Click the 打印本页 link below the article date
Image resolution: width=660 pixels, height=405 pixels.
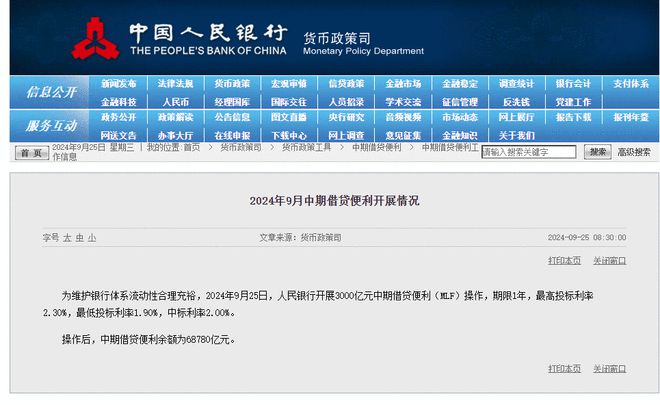pyautogui.click(x=564, y=261)
